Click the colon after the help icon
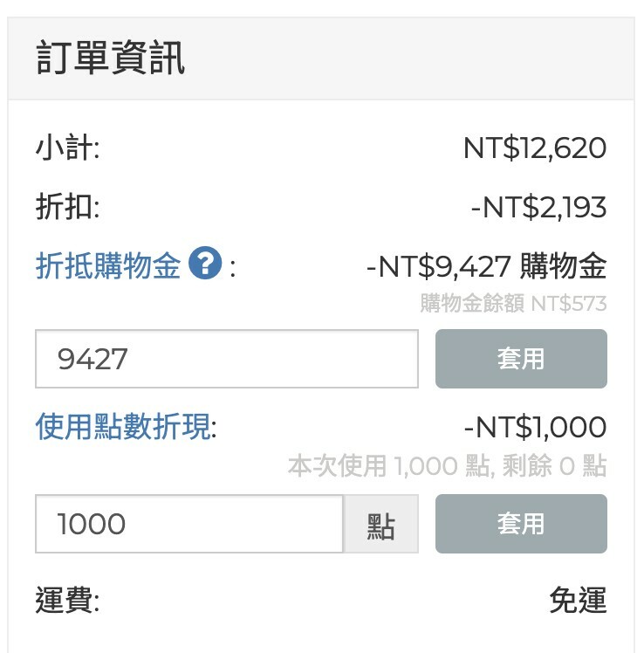 [x=233, y=266]
